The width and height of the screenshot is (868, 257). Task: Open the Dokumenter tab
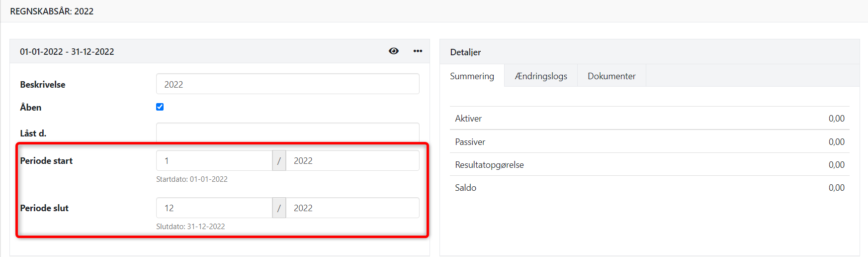[x=611, y=76]
